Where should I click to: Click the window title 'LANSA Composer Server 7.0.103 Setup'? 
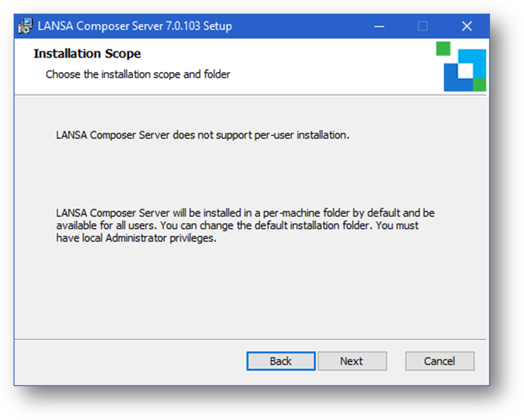[134, 26]
